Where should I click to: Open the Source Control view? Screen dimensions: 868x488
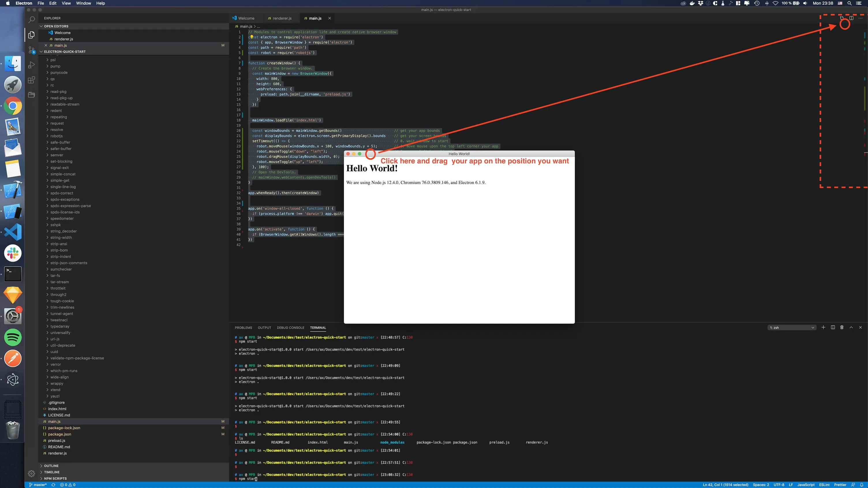pyautogui.click(x=31, y=50)
